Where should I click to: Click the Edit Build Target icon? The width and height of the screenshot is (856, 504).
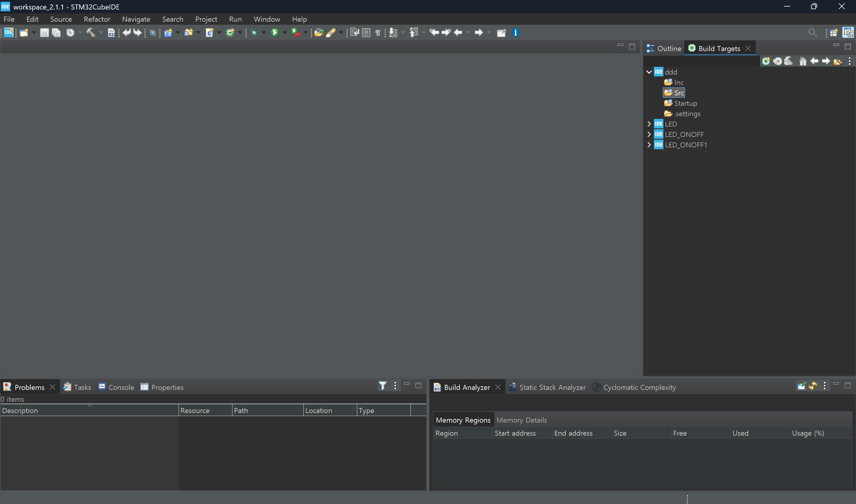point(777,61)
